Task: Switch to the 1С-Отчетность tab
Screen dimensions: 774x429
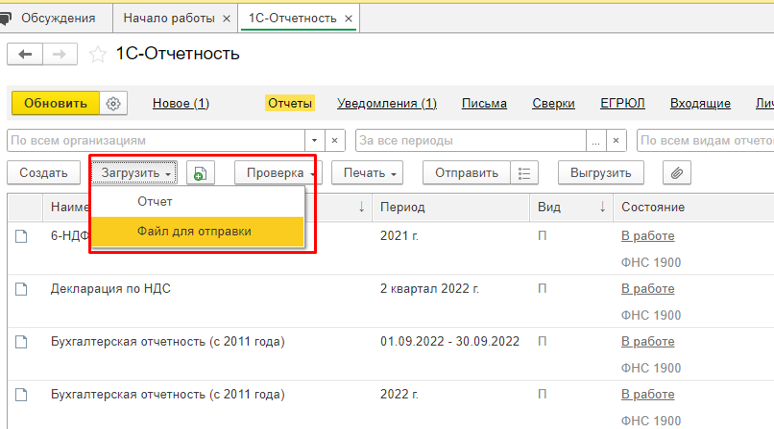Action: coord(293,18)
